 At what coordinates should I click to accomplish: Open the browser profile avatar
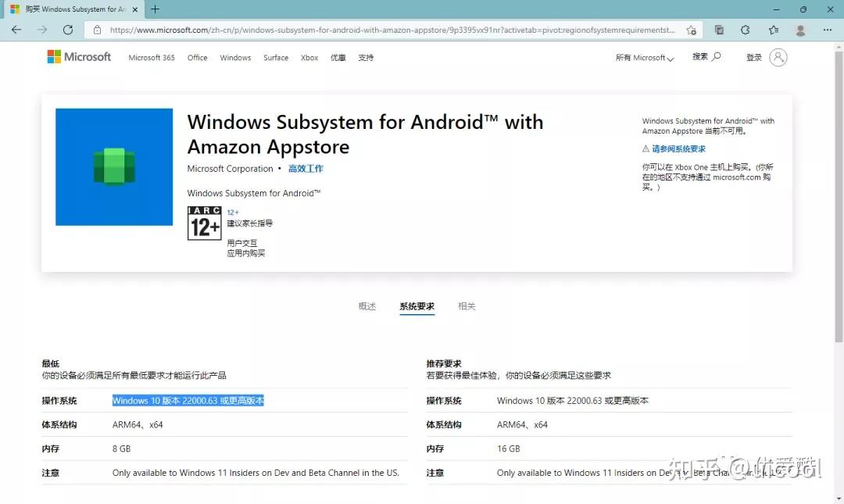(799, 30)
